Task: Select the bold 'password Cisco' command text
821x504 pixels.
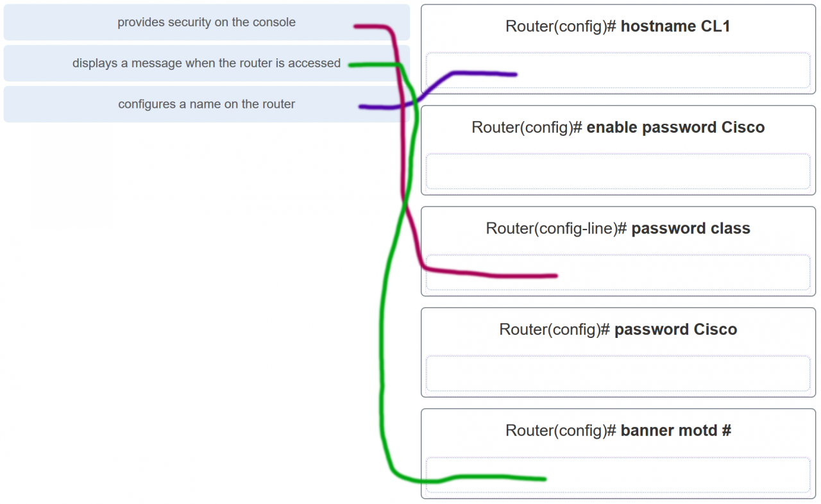Action: (675, 330)
